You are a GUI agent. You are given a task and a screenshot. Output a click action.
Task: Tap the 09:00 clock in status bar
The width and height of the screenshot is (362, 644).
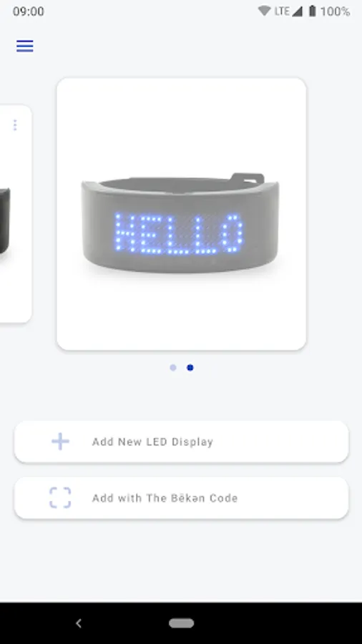(x=29, y=11)
